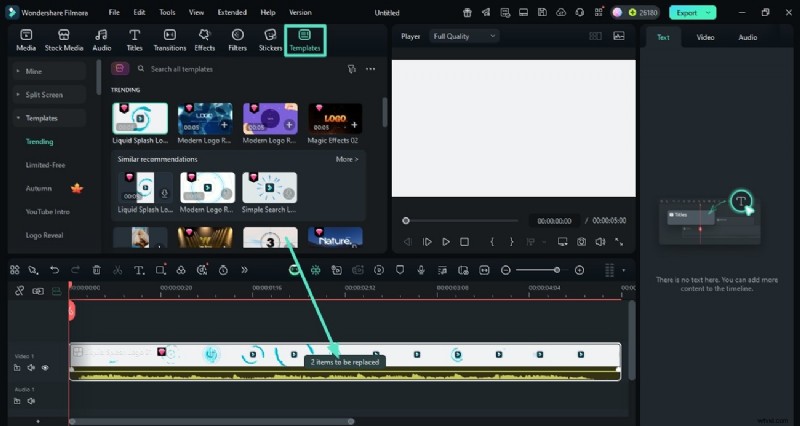Image resolution: width=800 pixels, height=426 pixels.
Task: Open the Transitions panel
Action: (x=170, y=40)
